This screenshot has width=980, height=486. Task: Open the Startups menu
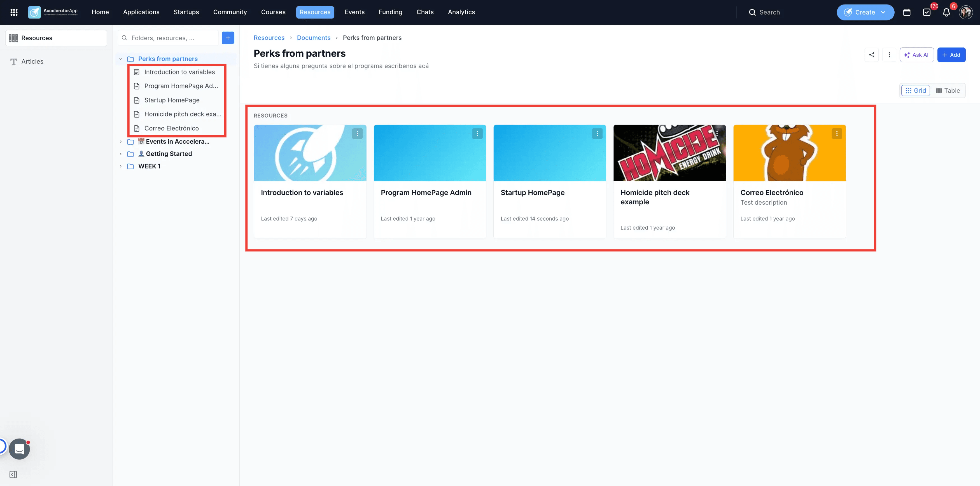(x=186, y=12)
